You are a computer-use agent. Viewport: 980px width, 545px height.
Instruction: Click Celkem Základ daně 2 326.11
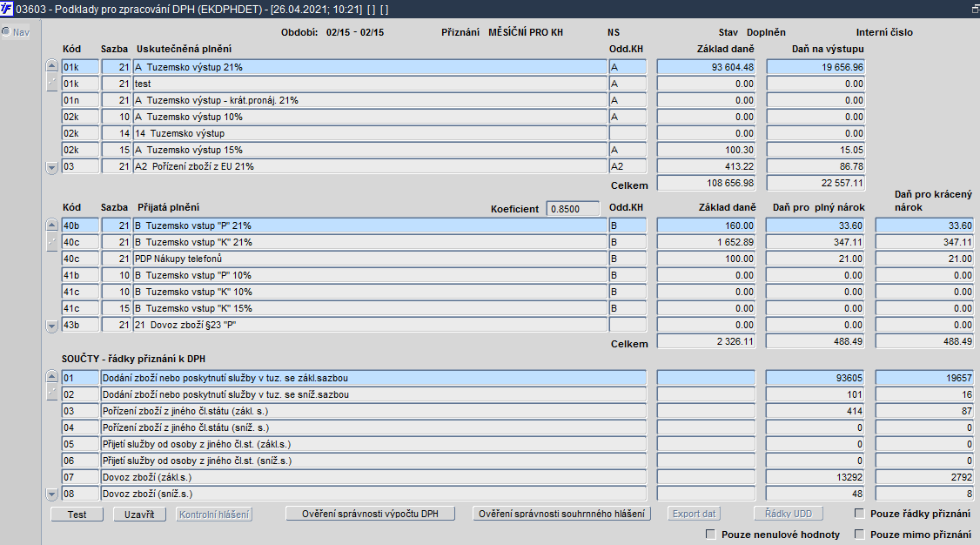[706, 341]
